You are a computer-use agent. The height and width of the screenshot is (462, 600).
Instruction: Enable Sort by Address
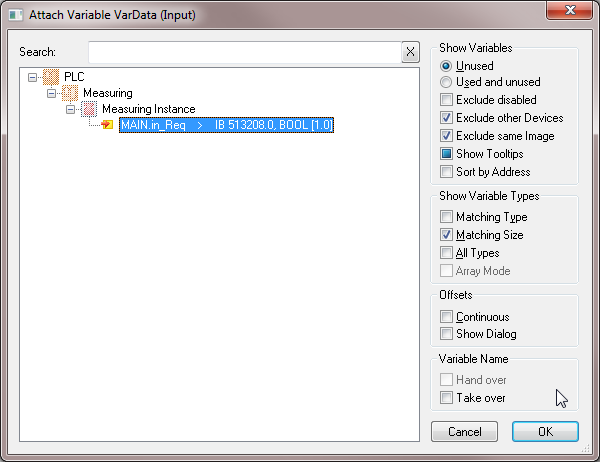pyautogui.click(x=446, y=172)
